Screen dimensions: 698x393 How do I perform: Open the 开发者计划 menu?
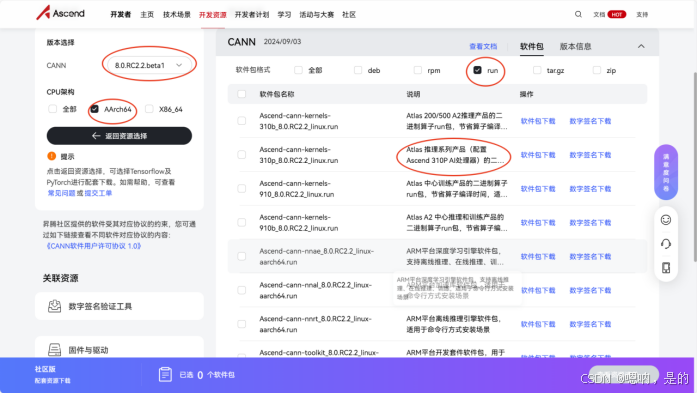click(x=252, y=15)
